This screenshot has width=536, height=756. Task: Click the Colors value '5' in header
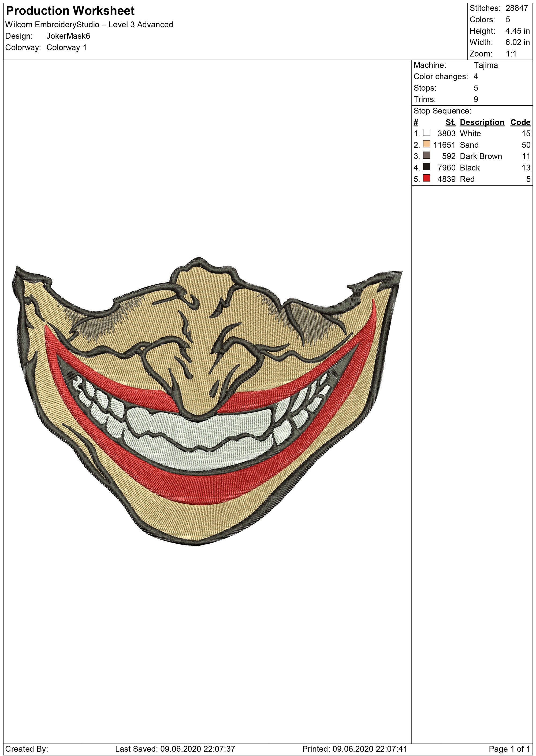[x=508, y=20]
